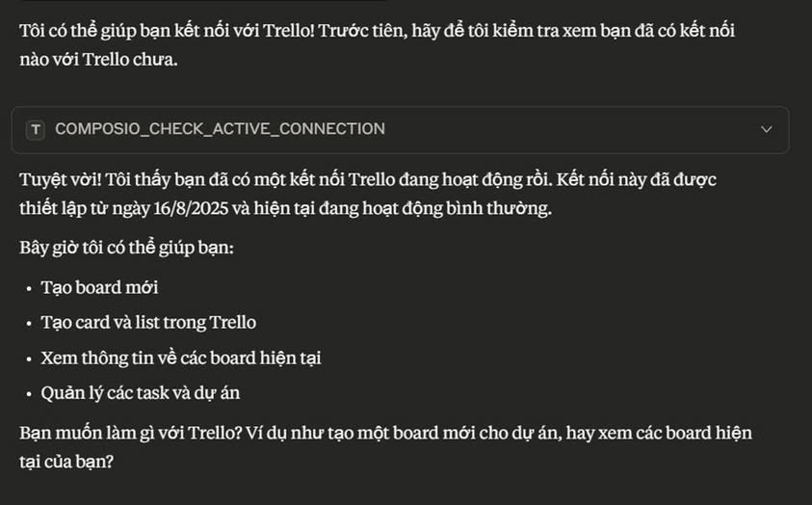Screen dimensions: 812x505
Task: Click the "nào với Trello chưa." text
Action: (x=98, y=60)
